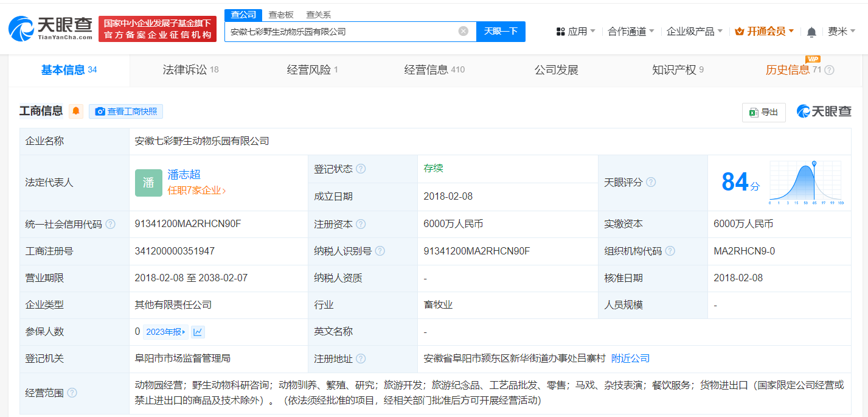Click the help icon beside 经营范围
The height and width of the screenshot is (417, 868).
pyautogui.click(x=71, y=393)
